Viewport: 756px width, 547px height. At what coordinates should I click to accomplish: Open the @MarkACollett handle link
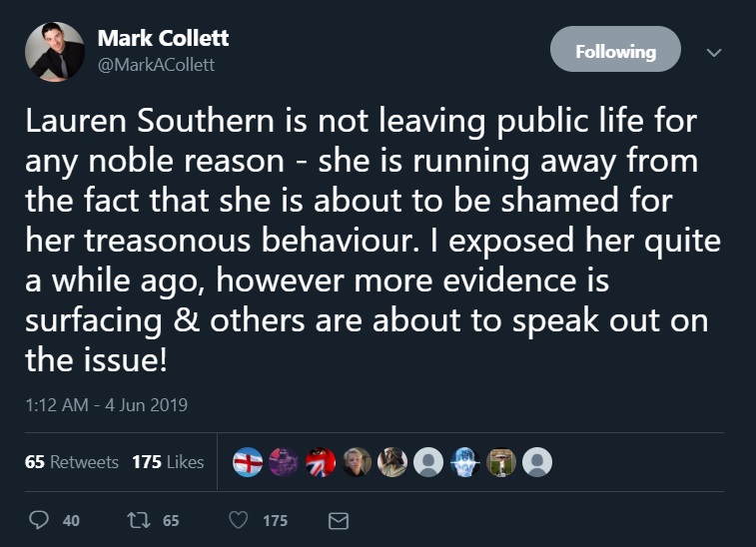pos(156,65)
